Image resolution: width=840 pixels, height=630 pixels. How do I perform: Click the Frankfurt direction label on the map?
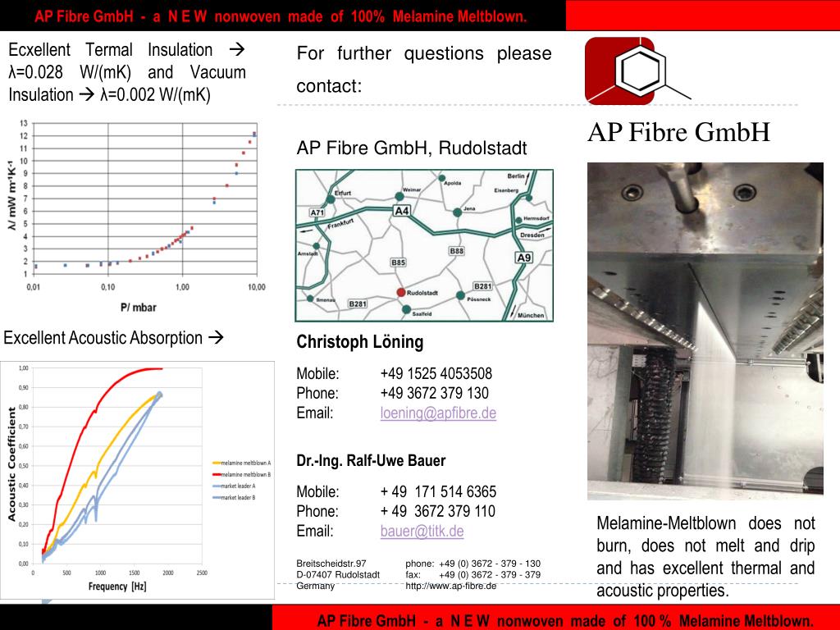[340, 223]
